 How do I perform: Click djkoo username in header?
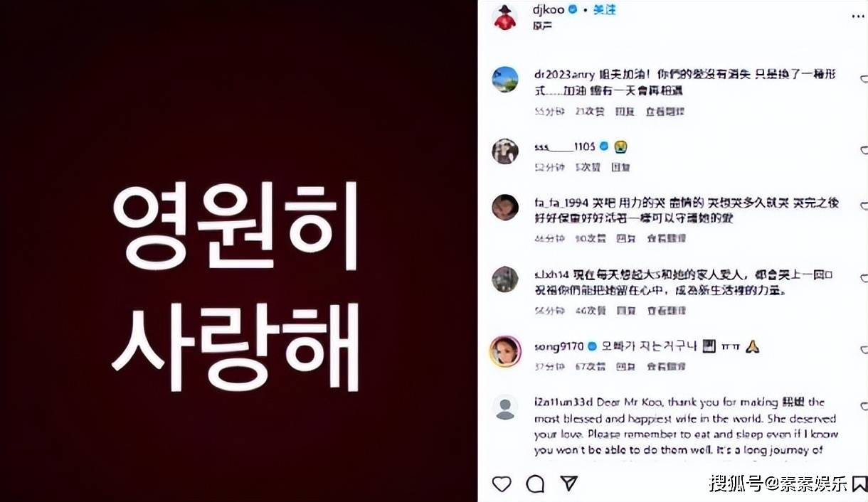coord(549,10)
